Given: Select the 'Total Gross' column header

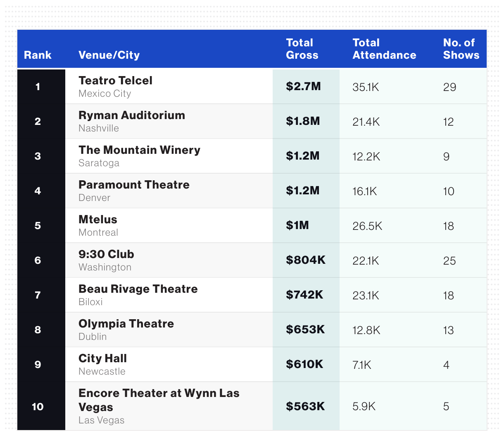Looking at the screenshot, I should 302,49.
